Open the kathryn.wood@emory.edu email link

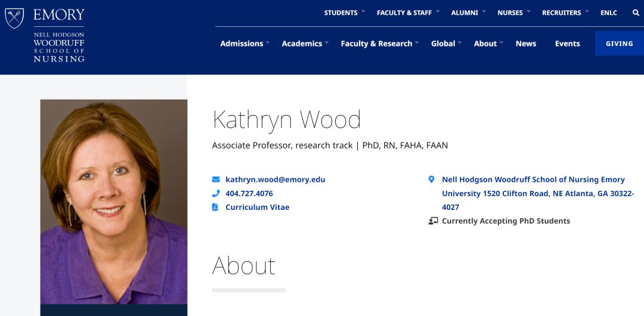pyautogui.click(x=275, y=179)
